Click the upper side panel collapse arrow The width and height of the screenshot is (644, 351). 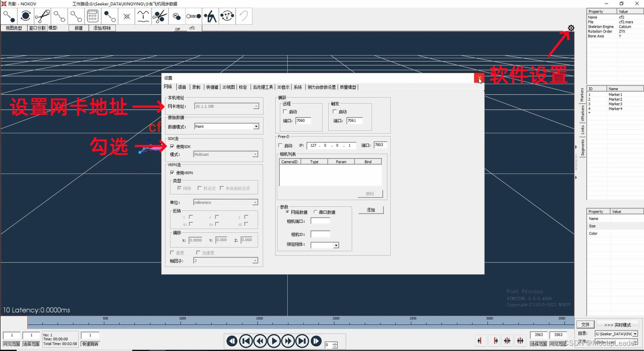(576, 147)
